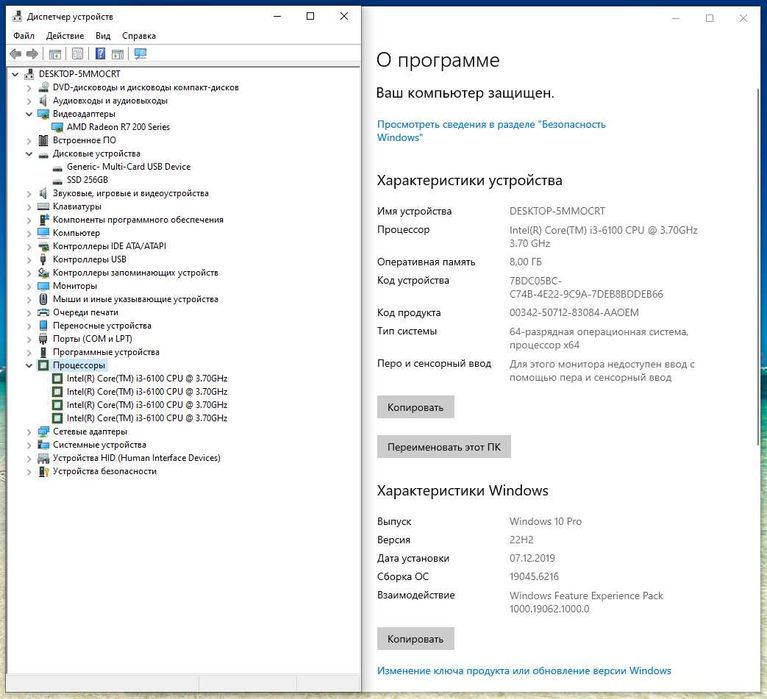767x699 pixels.
Task: Click the Windows 10 Pro edition value
Action: pyautogui.click(x=545, y=521)
